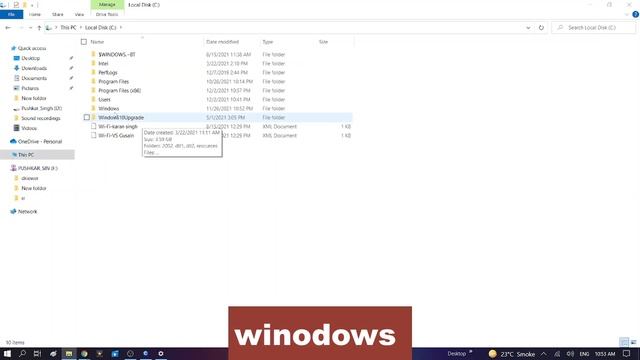Open Pictures in Quick access
Image resolution: width=640 pixels, height=360 pixels.
click(30, 88)
